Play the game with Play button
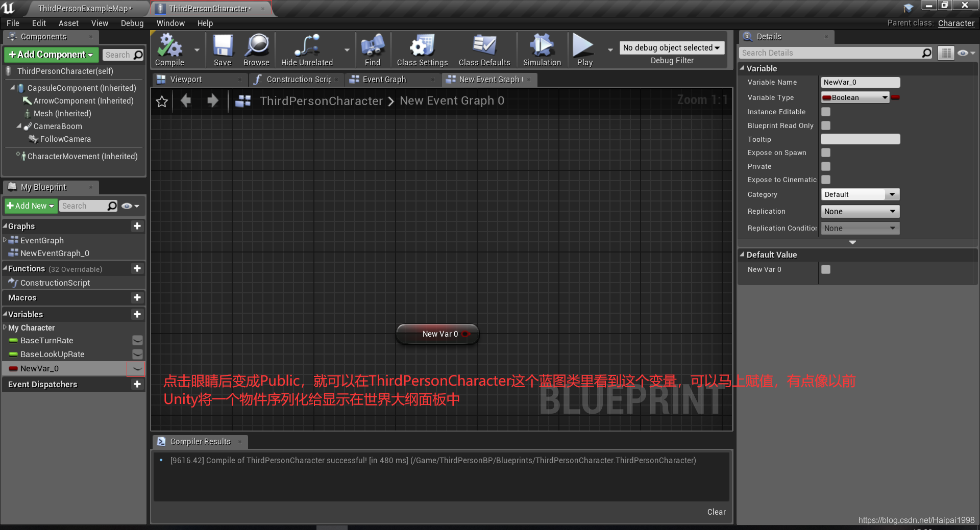Image resolution: width=980 pixels, height=530 pixels. [x=584, y=50]
